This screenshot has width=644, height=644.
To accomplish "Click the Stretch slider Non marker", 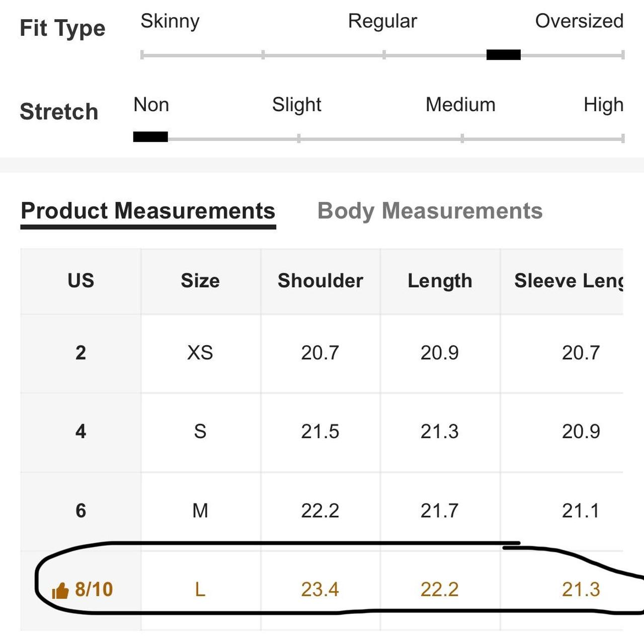I will pyautogui.click(x=150, y=137).
